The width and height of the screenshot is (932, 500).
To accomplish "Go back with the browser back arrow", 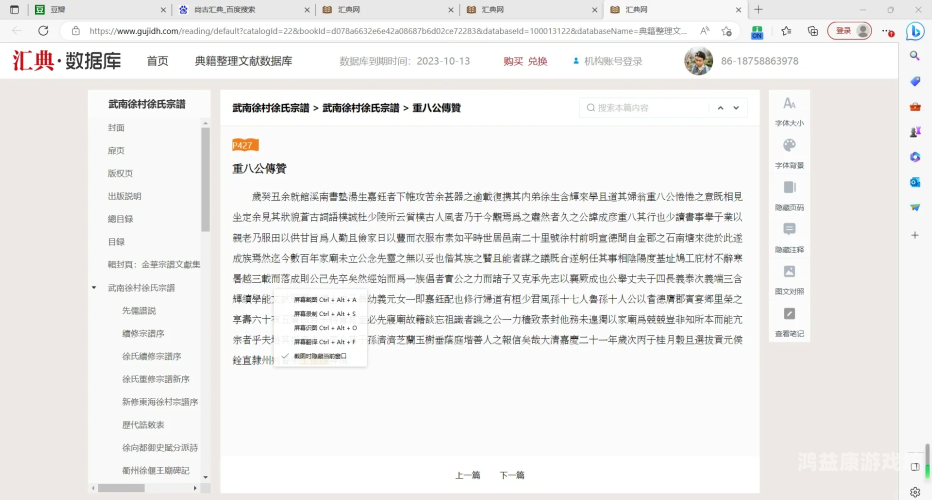I will (x=17, y=31).
